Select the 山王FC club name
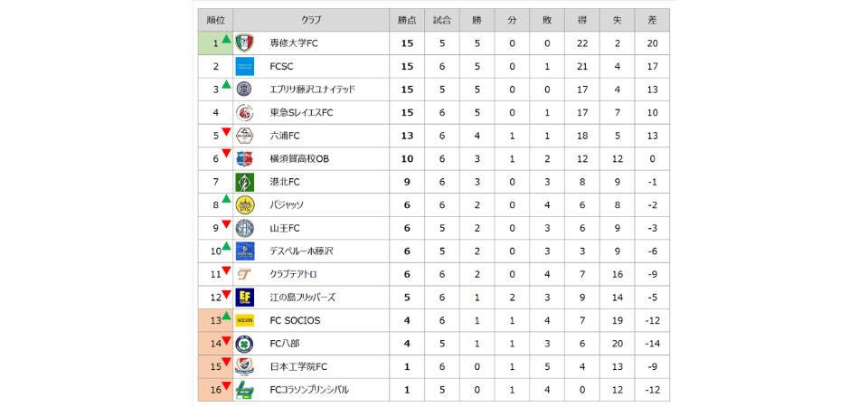 285,228
